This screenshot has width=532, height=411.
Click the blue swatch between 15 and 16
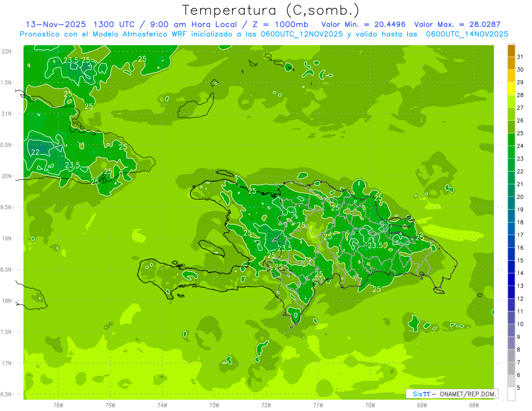(511, 254)
